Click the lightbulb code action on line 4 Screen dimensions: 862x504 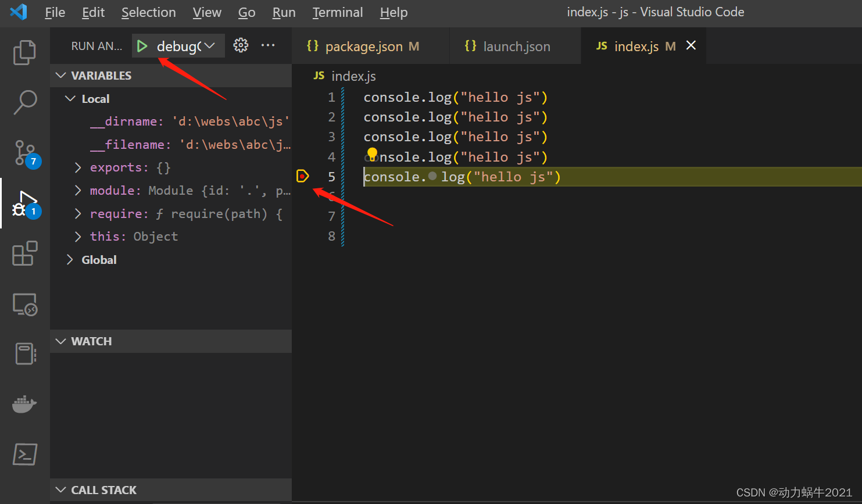(372, 153)
